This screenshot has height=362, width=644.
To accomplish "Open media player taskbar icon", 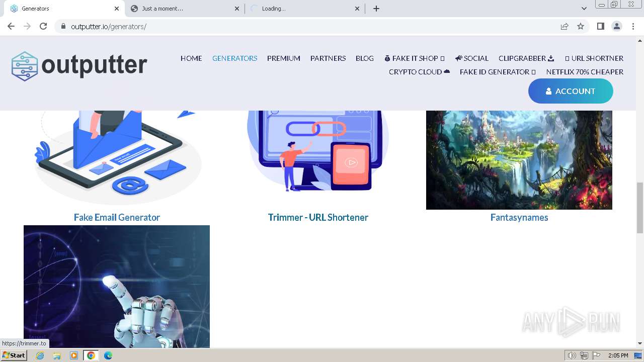I will click(74, 355).
